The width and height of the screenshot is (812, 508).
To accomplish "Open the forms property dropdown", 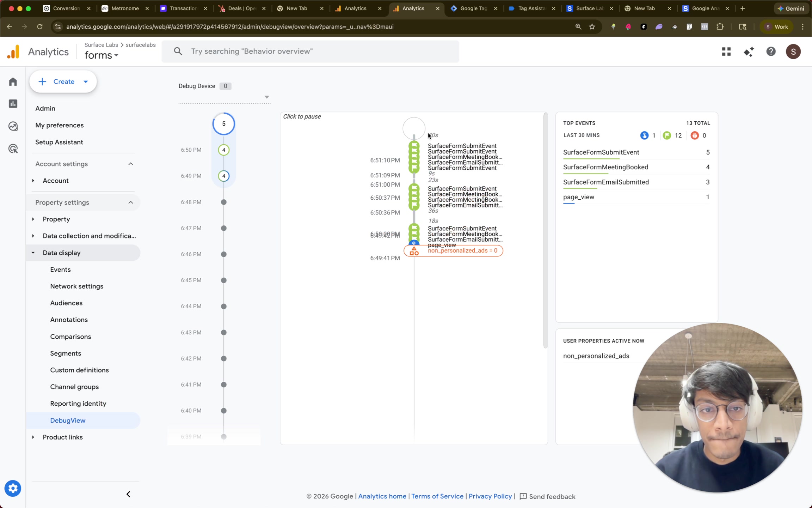I will click(102, 55).
